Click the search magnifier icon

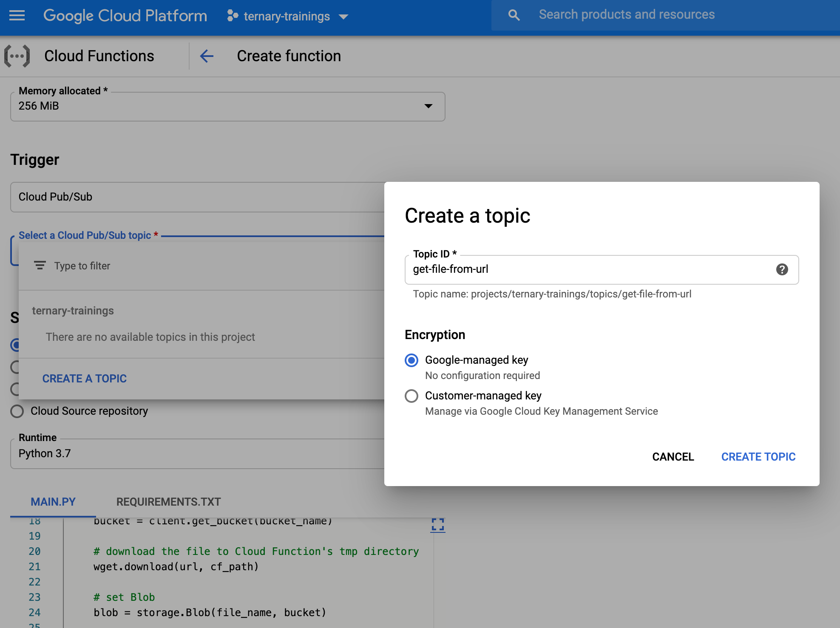(514, 14)
